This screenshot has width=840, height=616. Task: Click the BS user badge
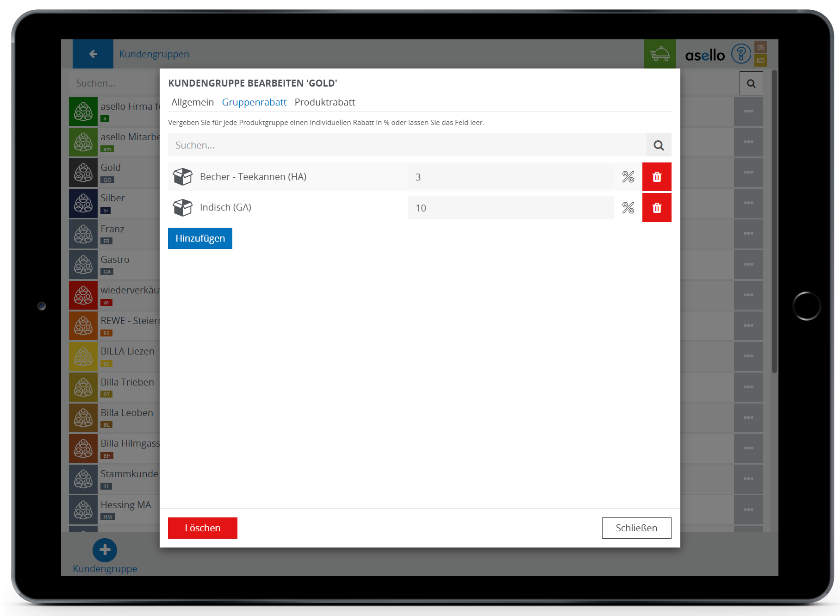click(760, 47)
